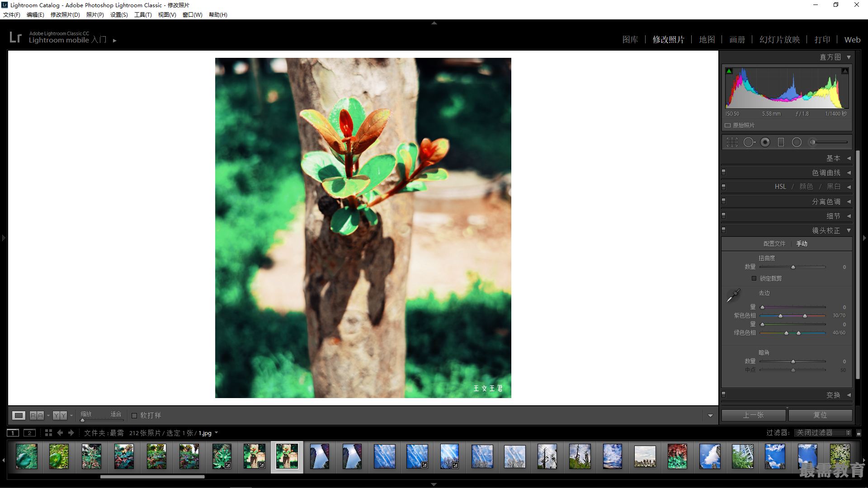Viewport: 868px width, 488px height.
Task: Click the filter lock switch icon
Action: 859,433
